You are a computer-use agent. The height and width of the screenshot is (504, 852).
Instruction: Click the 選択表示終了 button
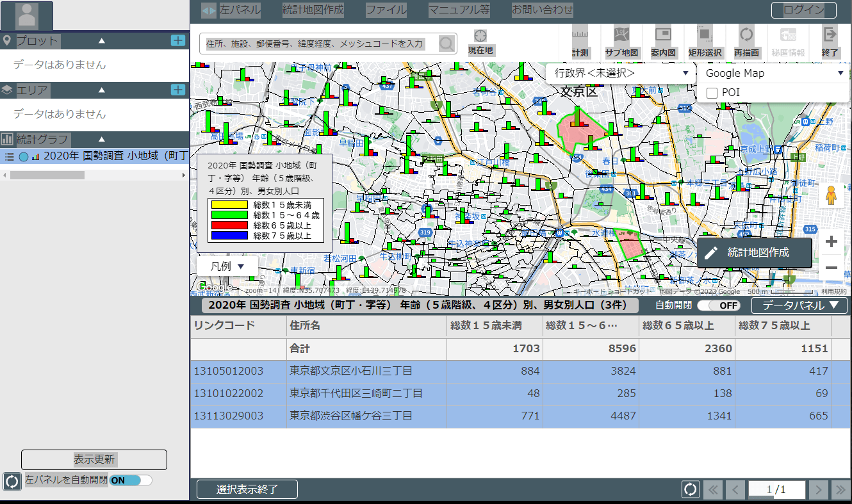tap(247, 489)
